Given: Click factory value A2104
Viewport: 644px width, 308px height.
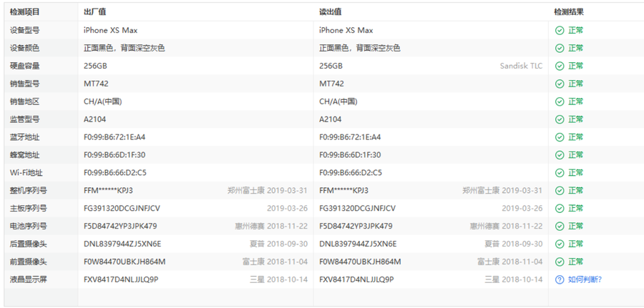Looking at the screenshot, I should pyautogui.click(x=95, y=119).
